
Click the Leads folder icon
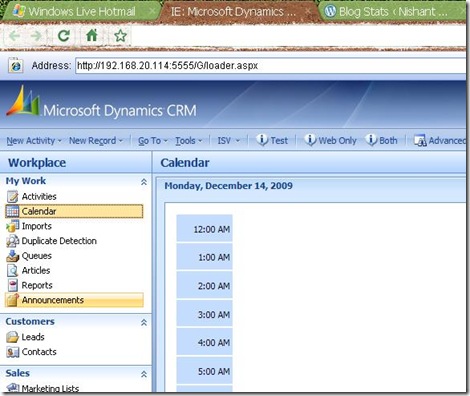12,337
